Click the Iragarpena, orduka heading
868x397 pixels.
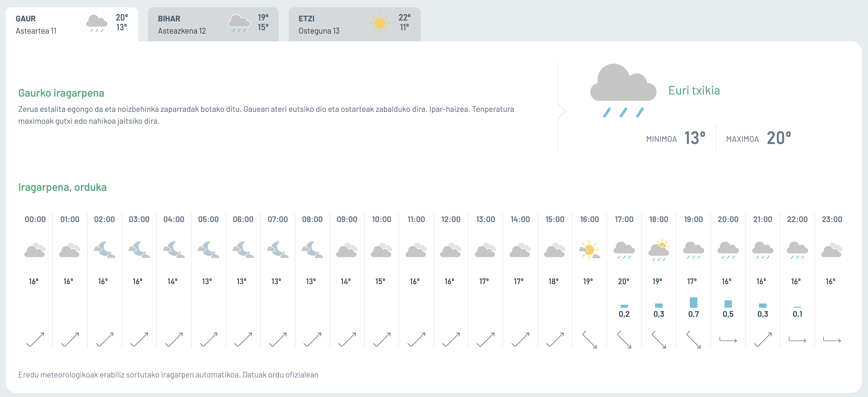[x=62, y=187]
